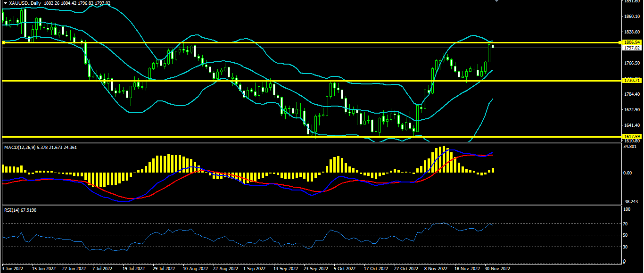Click the 1860.10 price scale label
The image size is (644, 273).
pos(632,17)
